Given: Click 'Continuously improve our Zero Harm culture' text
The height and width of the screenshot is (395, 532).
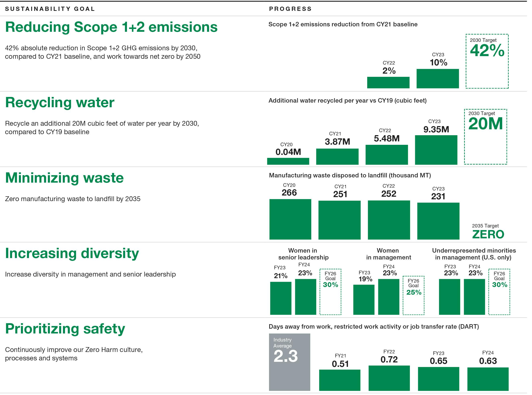Looking at the screenshot, I should (74, 354).
